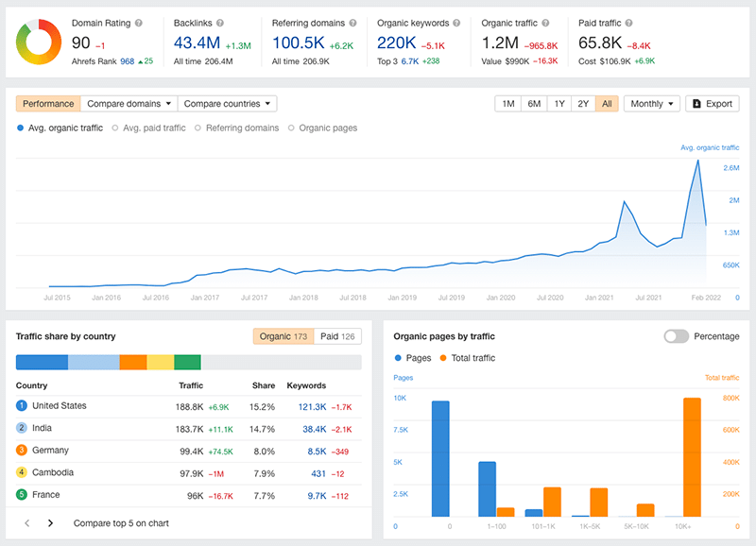This screenshot has width=756, height=546.
Task: Select Avg. paid traffic metric
Action: (148, 128)
